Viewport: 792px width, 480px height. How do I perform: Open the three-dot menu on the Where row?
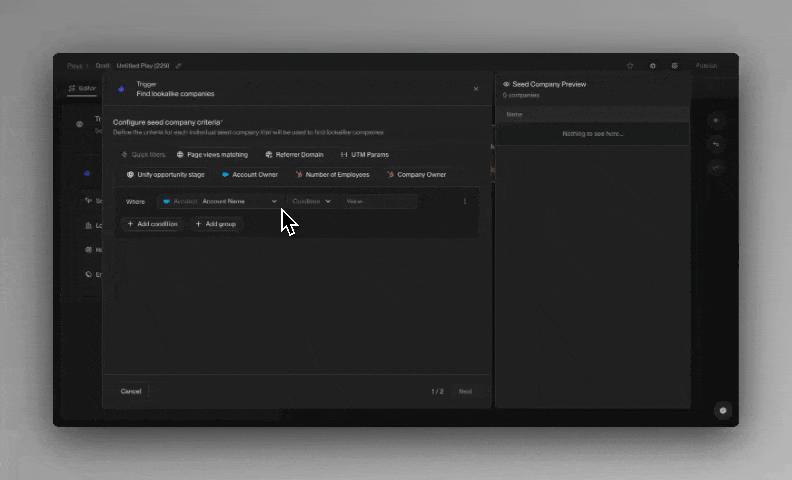(x=465, y=201)
